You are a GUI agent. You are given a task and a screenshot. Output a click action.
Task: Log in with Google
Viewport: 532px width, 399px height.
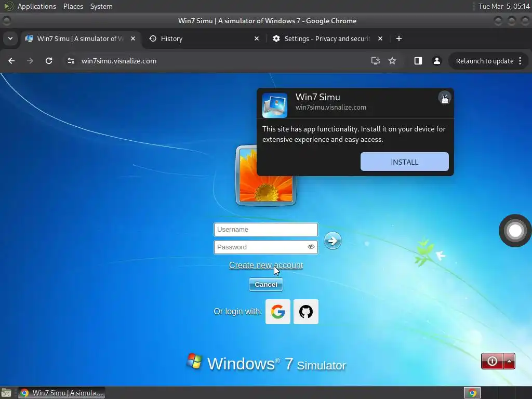278,312
